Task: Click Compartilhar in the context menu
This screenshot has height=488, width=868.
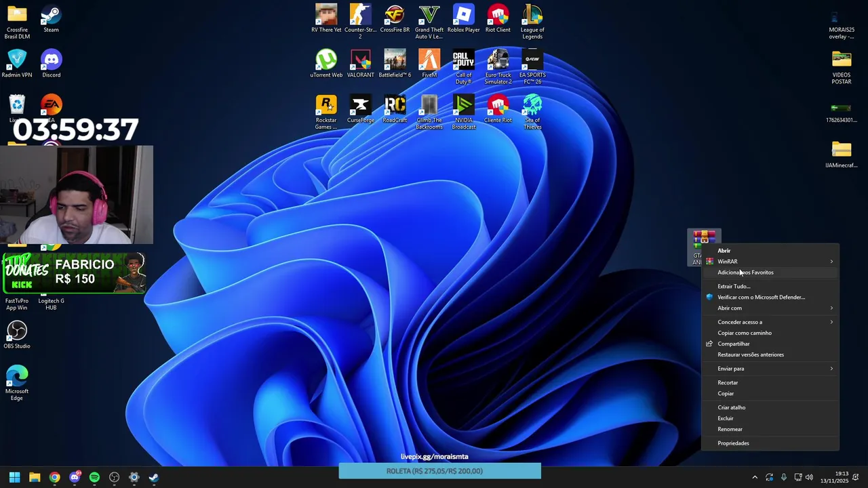Action: pos(770,344)
